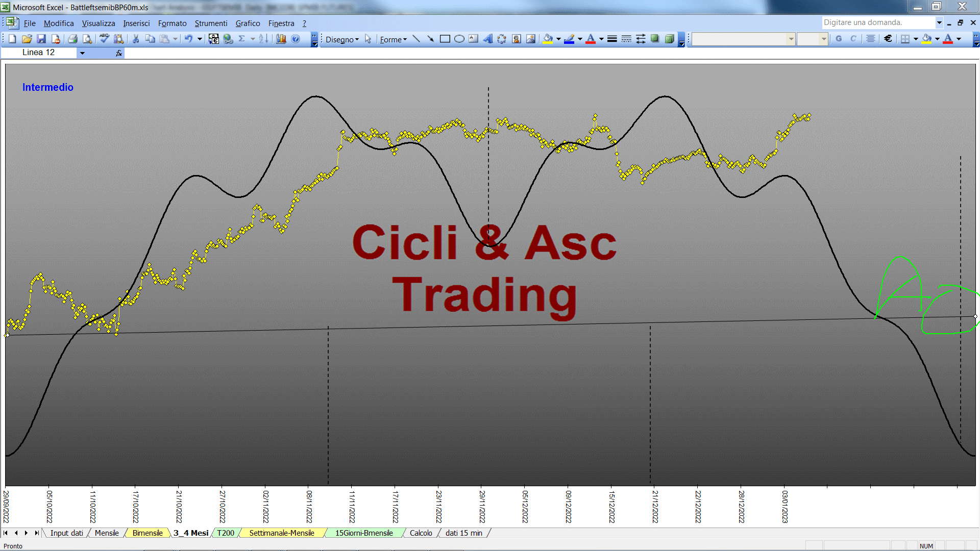Open the Formato menu

tap(172, 23)
